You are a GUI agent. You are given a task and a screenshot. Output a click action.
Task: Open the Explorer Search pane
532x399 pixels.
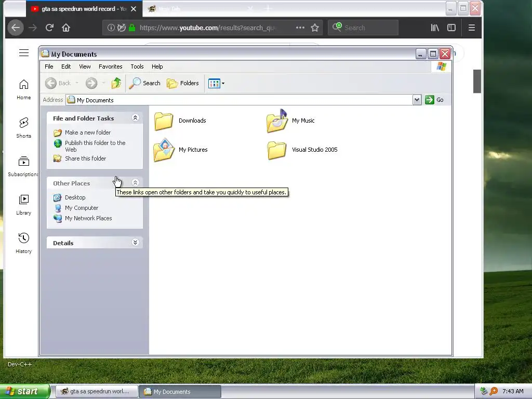145,83
